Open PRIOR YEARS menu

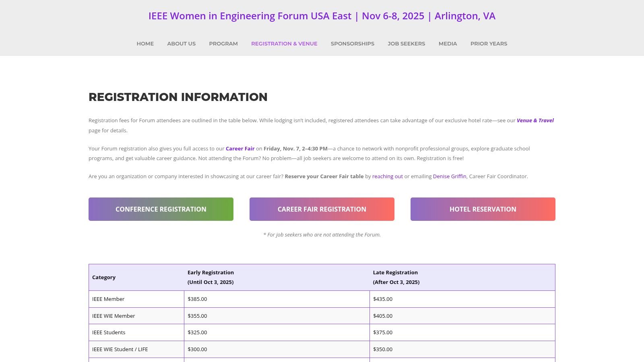(489, 43)
